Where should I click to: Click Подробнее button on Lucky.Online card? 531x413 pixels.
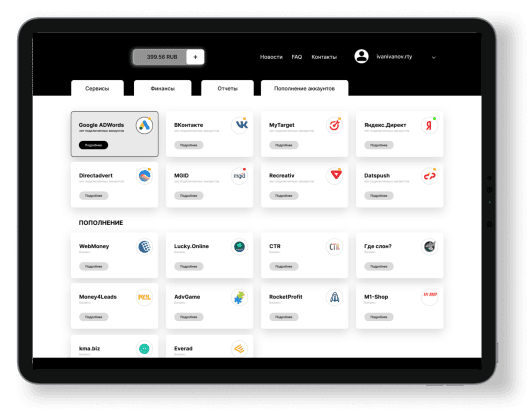[x=189, y=266]
